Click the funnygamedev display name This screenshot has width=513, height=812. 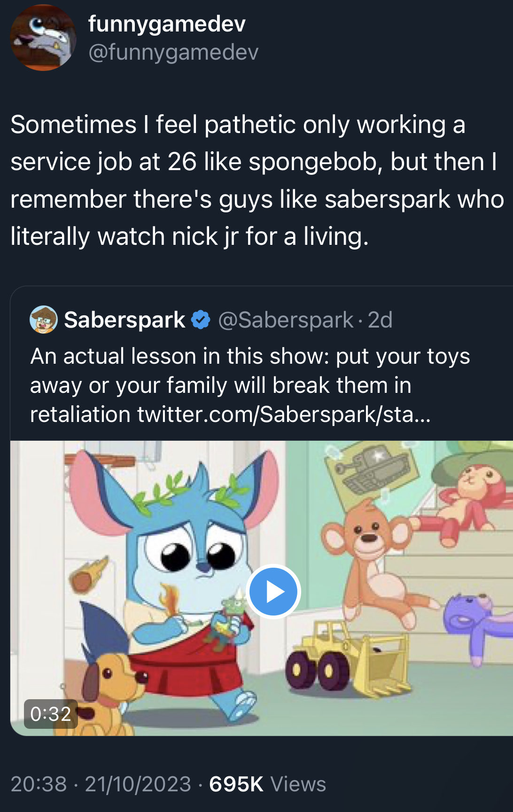[x=167, y=23]
